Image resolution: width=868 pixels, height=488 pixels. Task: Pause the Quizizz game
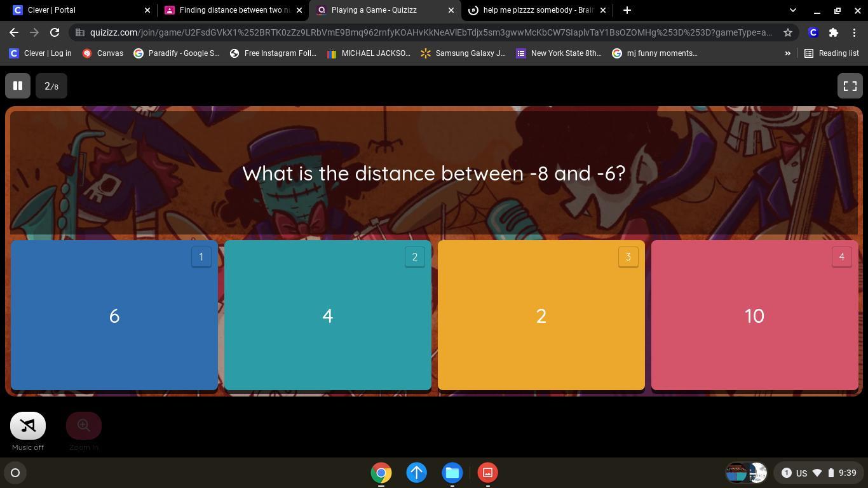[x=18, y=86]
